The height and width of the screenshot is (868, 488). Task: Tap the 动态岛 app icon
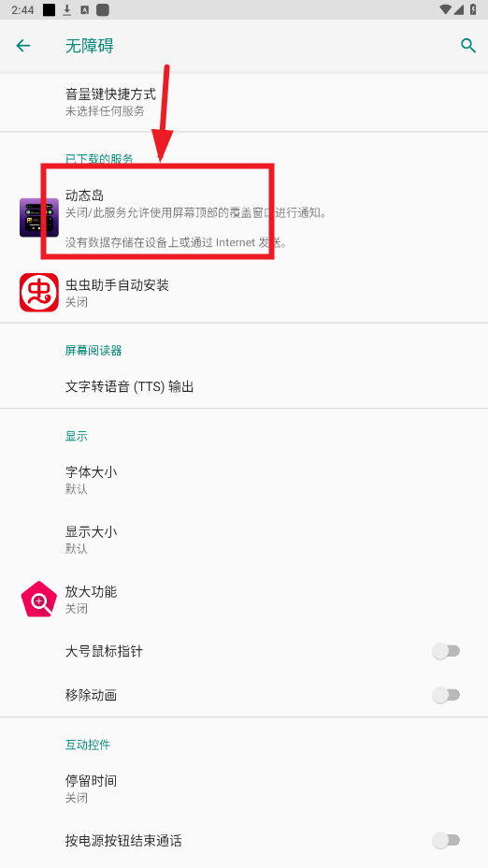coord(38,218)
